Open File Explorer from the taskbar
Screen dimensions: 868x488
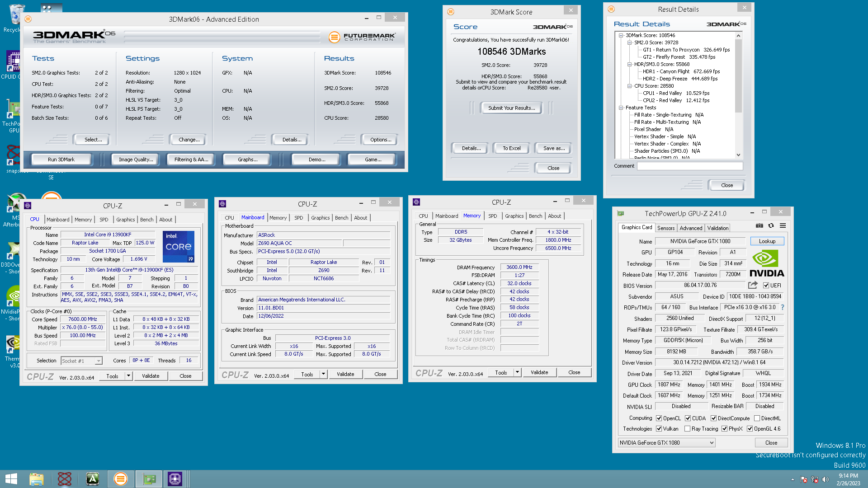coord(37,479)
